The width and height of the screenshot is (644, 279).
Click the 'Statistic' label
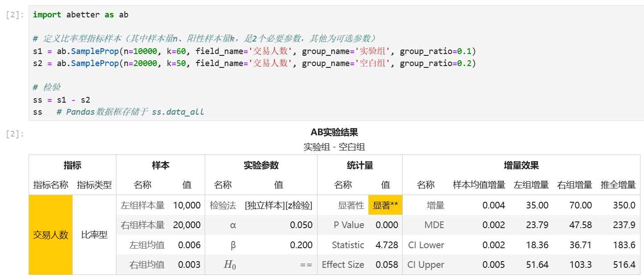pyautogui.click(x=348, y=245)
